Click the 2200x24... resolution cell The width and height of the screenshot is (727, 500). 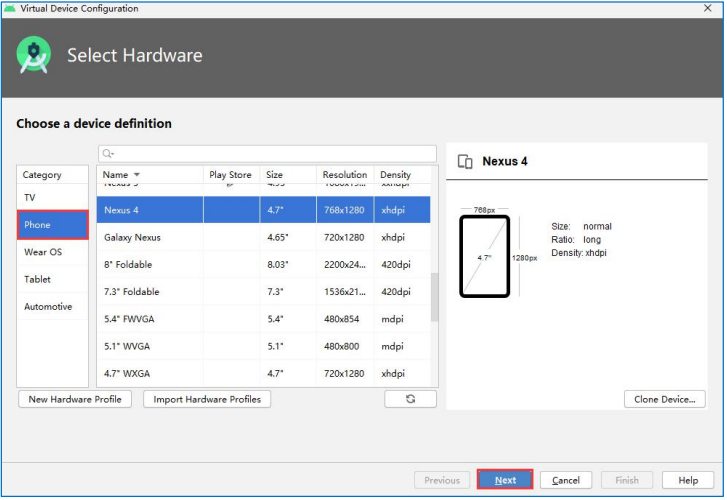tap(346, 265)
